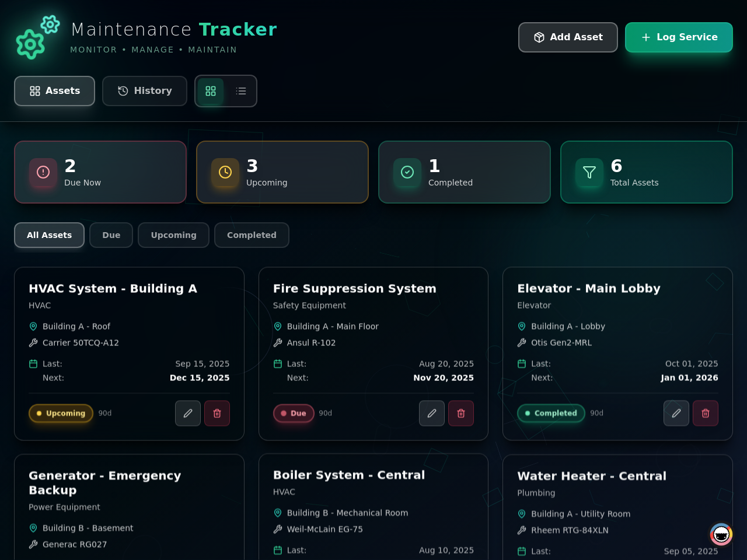Click the wrench icon beside Ansul R-102
The height and width of the screenshot is (560, 747).
click(x=278, y=342)
